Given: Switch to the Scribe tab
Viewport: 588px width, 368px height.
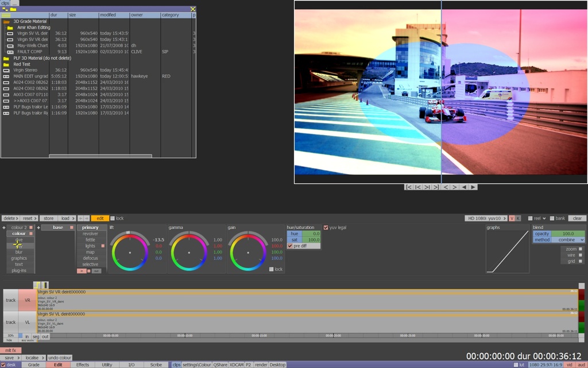Looking at the screenshot, I should pyautogui.click(x=156, y=365).
